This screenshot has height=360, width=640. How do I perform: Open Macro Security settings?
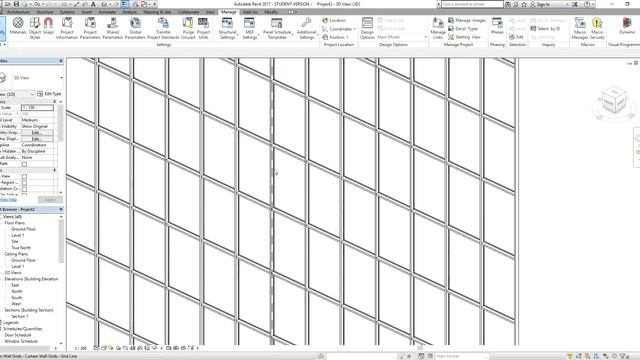coord(597,27)
